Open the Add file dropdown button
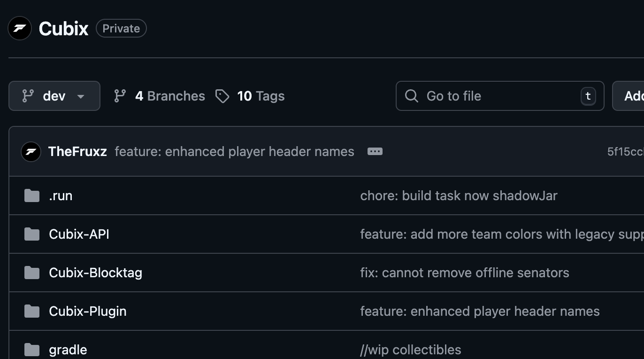Screen dimensions: 644x359 [631, 96]
